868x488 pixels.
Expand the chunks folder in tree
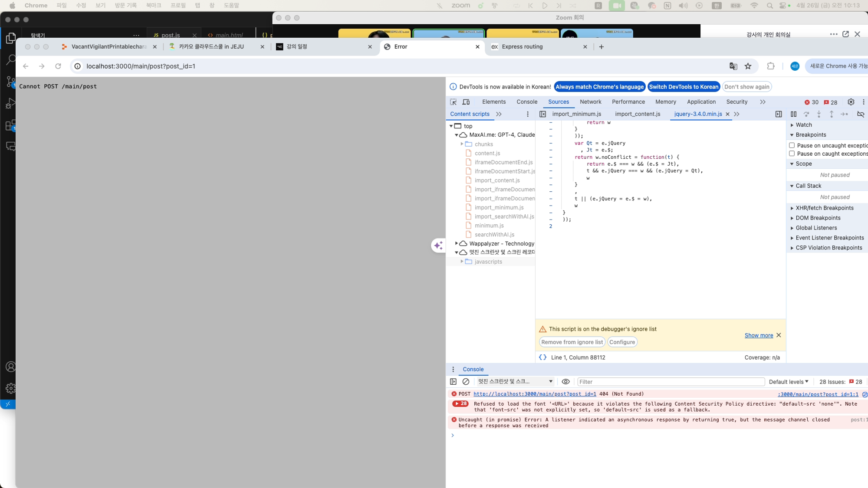(462, 144)
